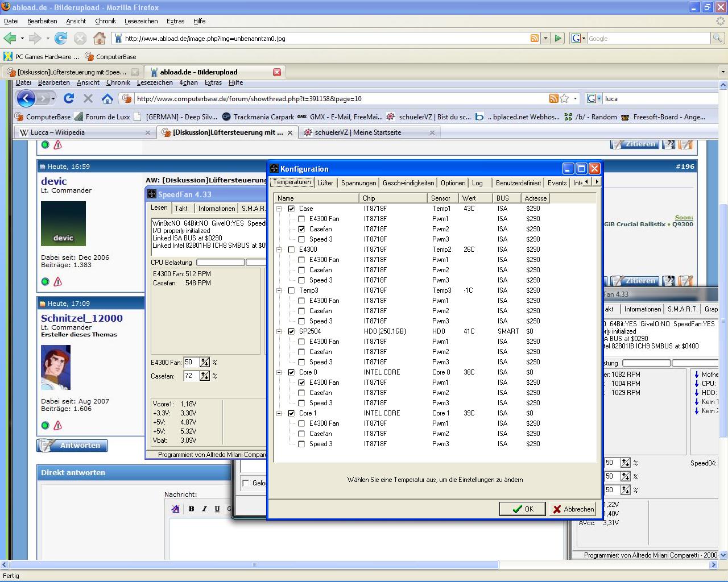Click Schnitzel_12000's avatar picture

[x=56, y=367]
